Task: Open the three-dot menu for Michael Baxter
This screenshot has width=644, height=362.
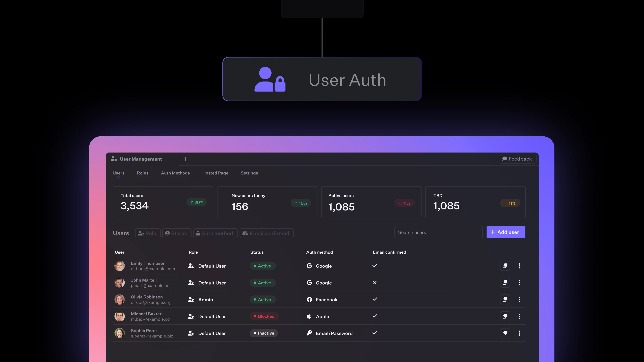Action: click(520, 316)
